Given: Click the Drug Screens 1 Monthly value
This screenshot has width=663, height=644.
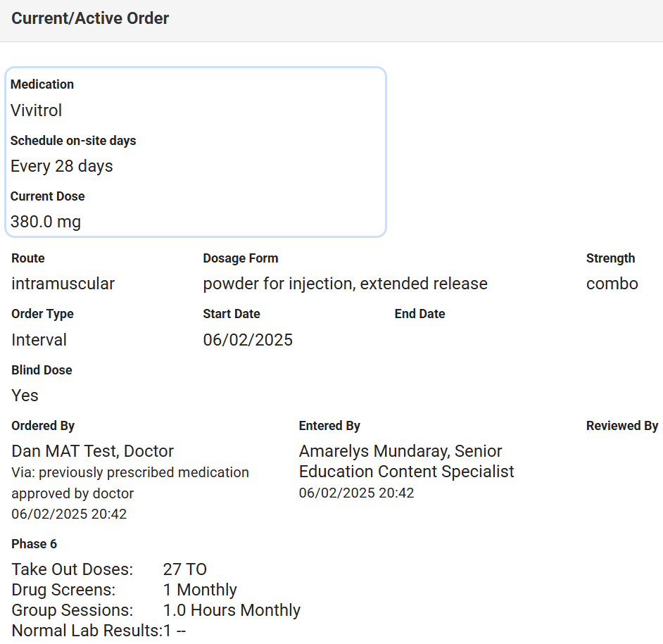Looking at the screenshot, I should click(x=200, y=590).
